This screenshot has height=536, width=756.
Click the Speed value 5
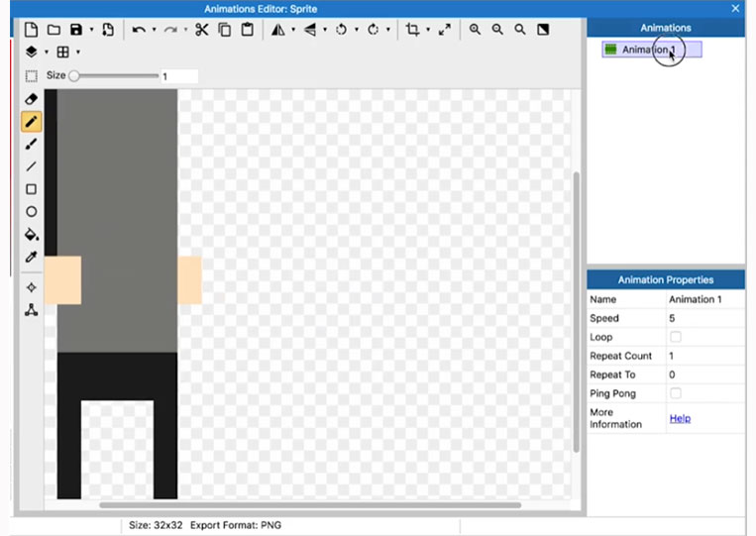pos(672,318)
